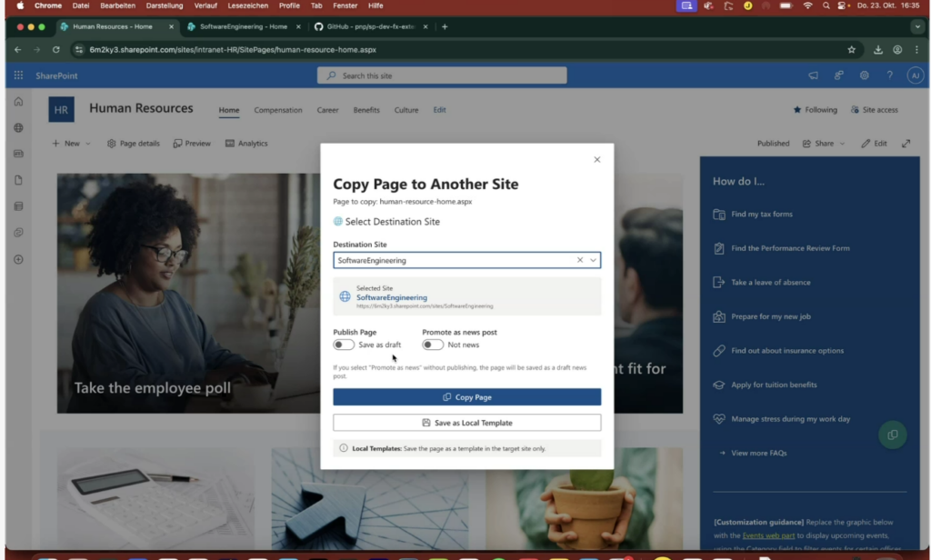Click the Copy Page button

pyautogui.click(x=466, y=397)
